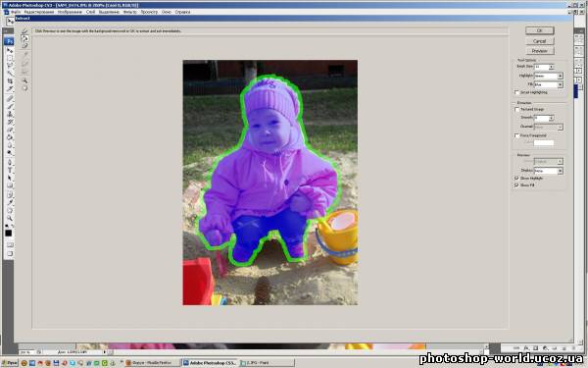The height and width of the screenshot is (368, 588).
Task: Click the Preview button
Action: pos(539,51)
